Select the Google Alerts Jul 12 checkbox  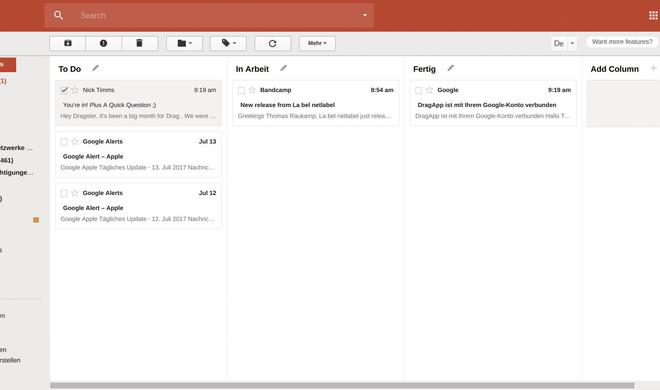(x=64, y=194)
